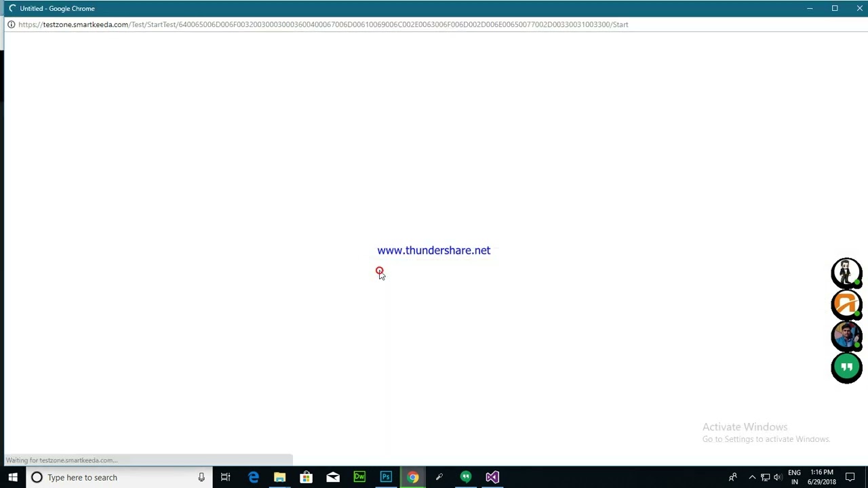Click the top avatar chat head bubble

(x=846, y=273)
